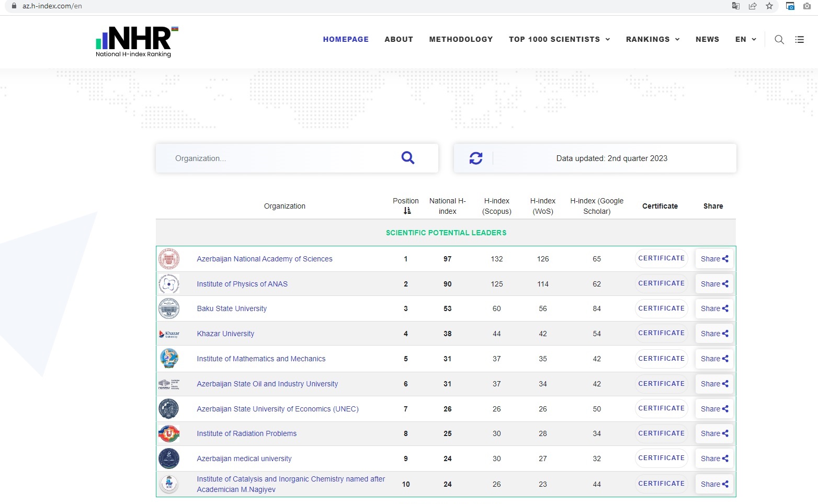The image size is (818, 504).
Task: Click Azerbaijan State Oil and Industry University logo
Action: (x=169, y=384)
